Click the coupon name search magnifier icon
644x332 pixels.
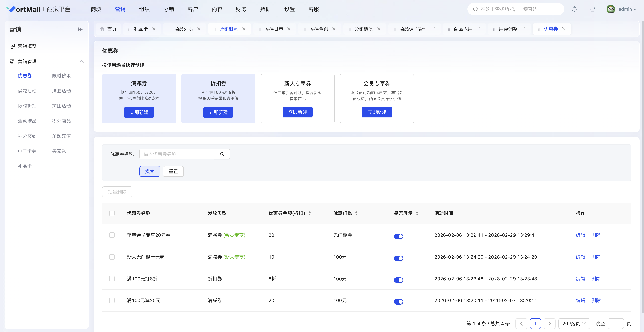click(x=222, y=154)
